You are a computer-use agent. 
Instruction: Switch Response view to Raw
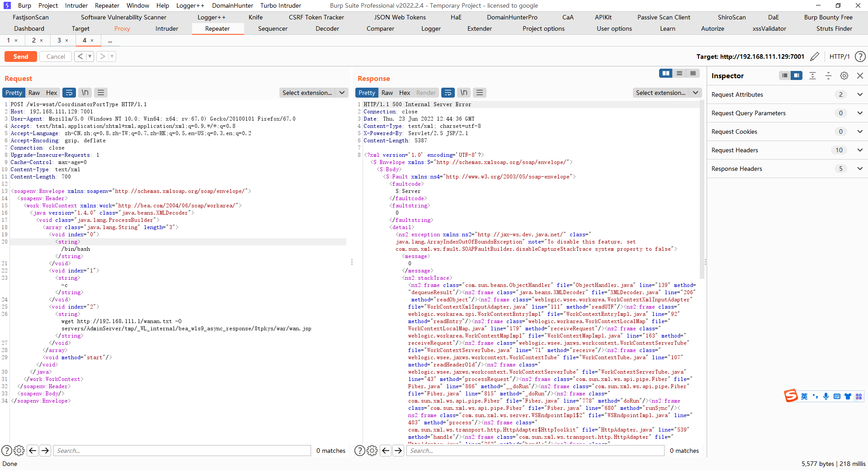point(387,93)
